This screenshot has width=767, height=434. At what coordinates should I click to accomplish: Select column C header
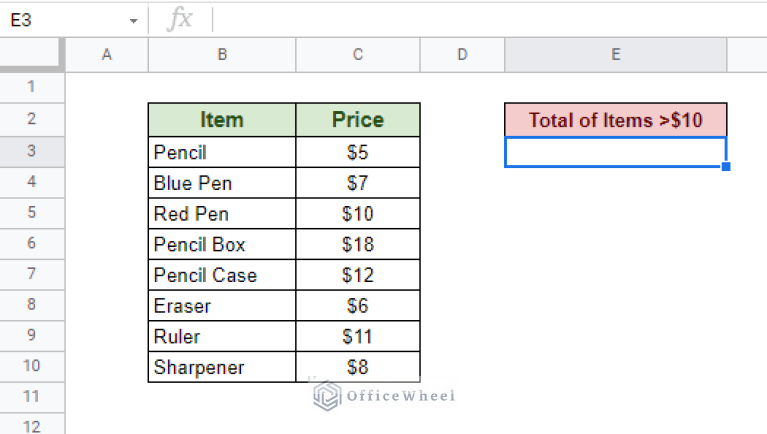(x=358, y=54)
